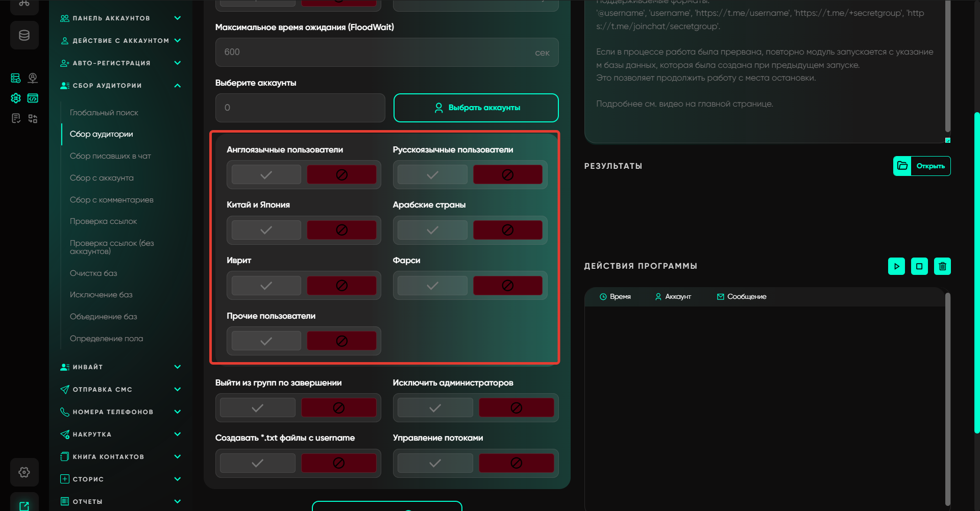Click the code window icon in left rail

pos(33,98)
